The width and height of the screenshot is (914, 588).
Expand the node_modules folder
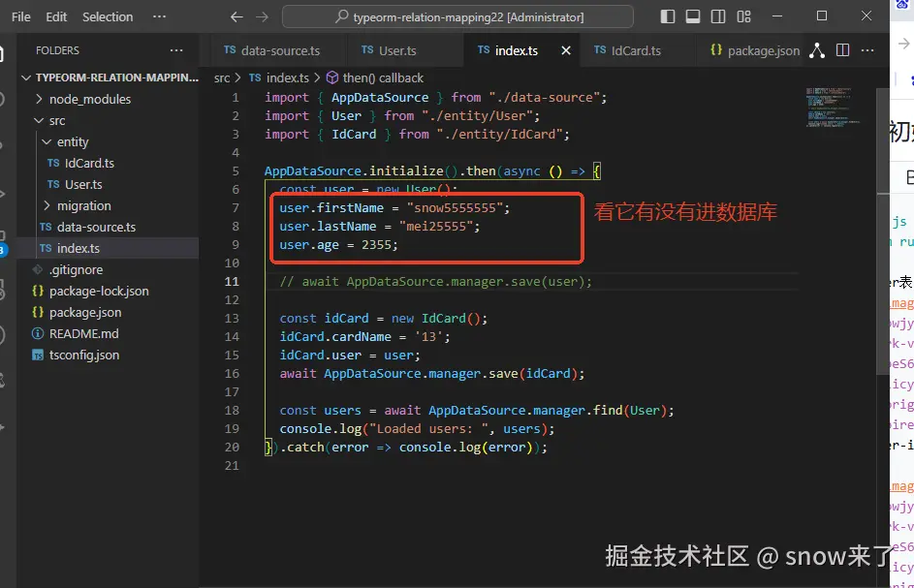[108, 99]
